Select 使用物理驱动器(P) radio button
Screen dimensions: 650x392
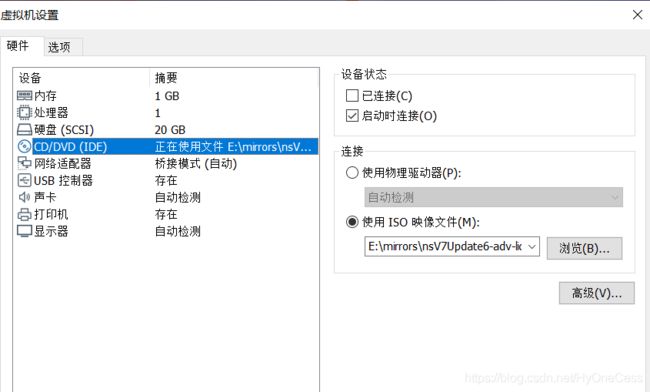coord(352,172)
